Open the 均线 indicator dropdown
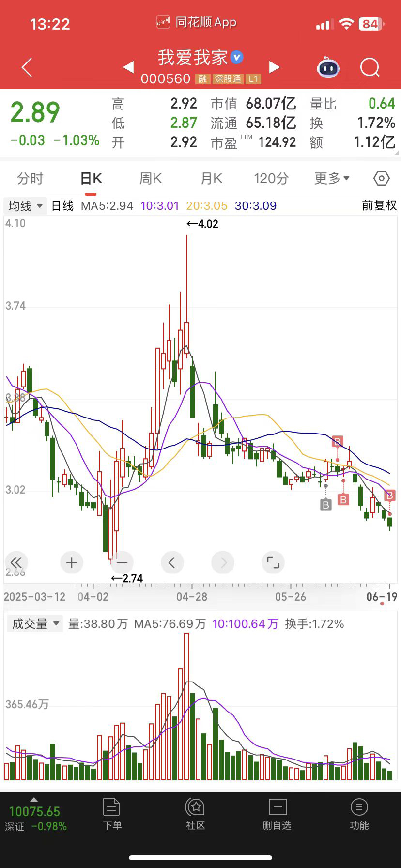The image size is (401, 868). (x=25, y=206)
